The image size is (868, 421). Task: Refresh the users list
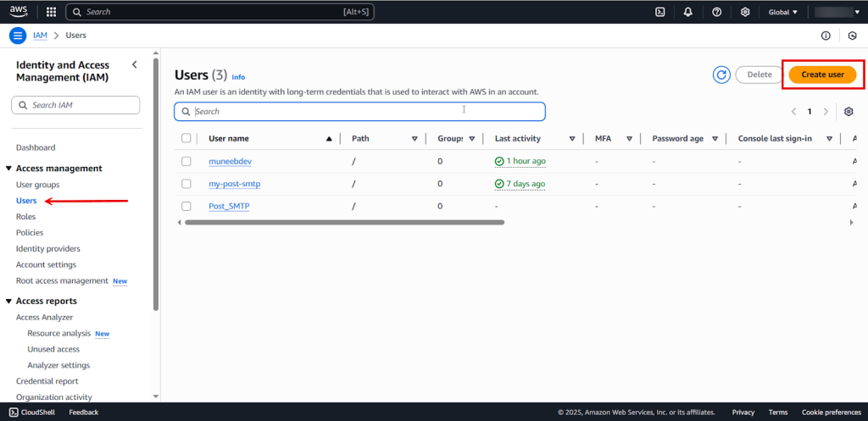[x=722, y=75]
